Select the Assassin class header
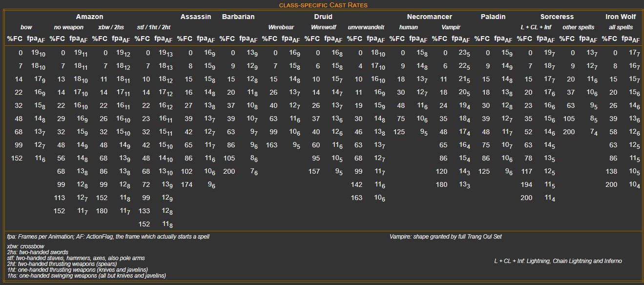 point(196,17)
